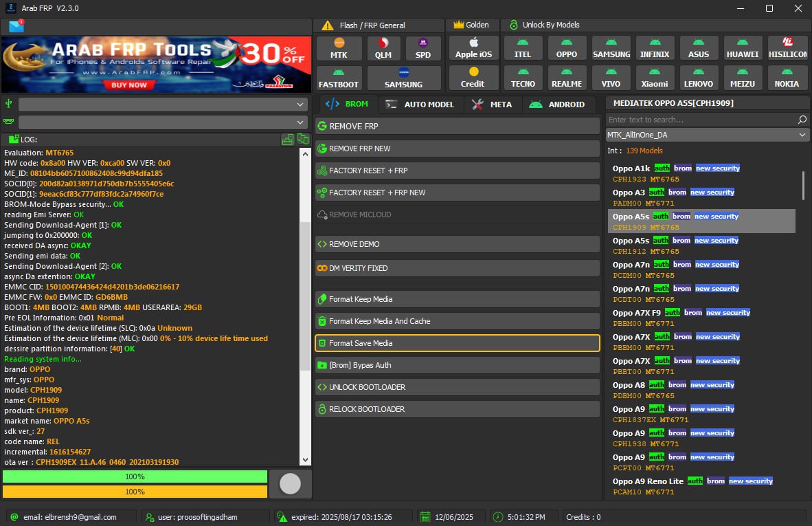812x526 pixels.
Task: Select Oppo A3 PADM00 model
Action: point(701,197)
